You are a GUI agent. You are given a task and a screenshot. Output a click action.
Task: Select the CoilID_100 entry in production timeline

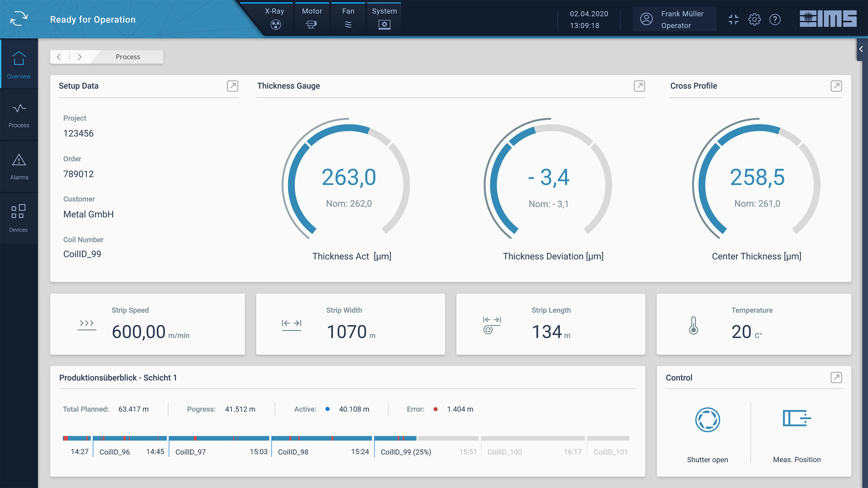pos(504,452)
